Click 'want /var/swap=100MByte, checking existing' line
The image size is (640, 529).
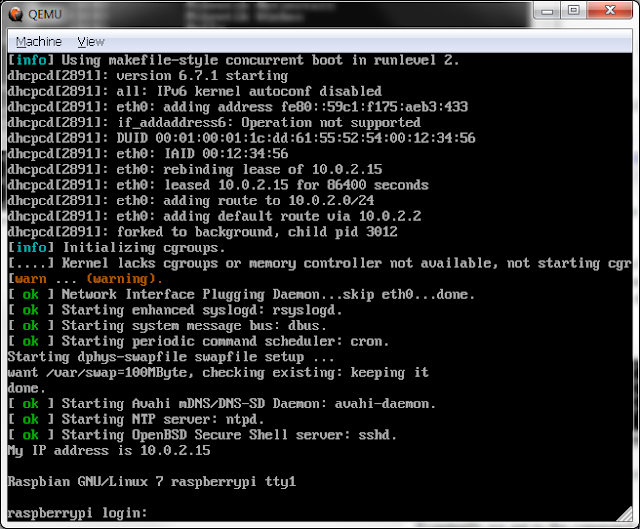(x=218, y=373)
